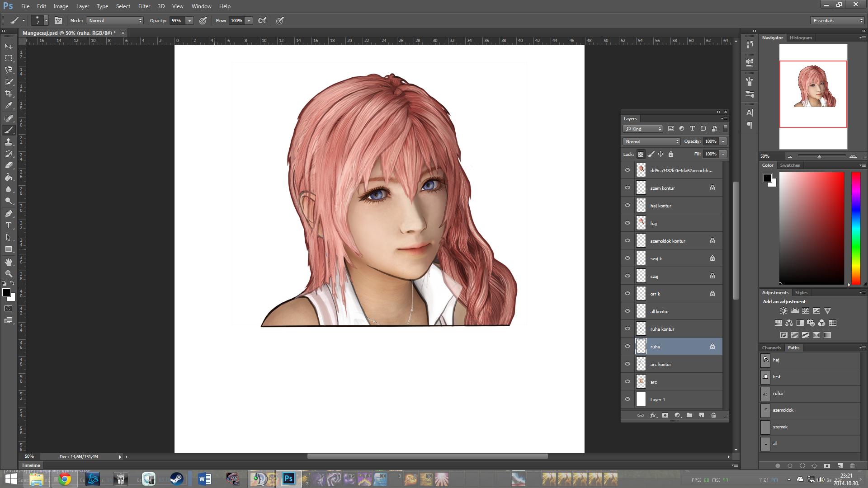Open Steam from the taskbar
The image size is (868, 488).
pos(177,479)
